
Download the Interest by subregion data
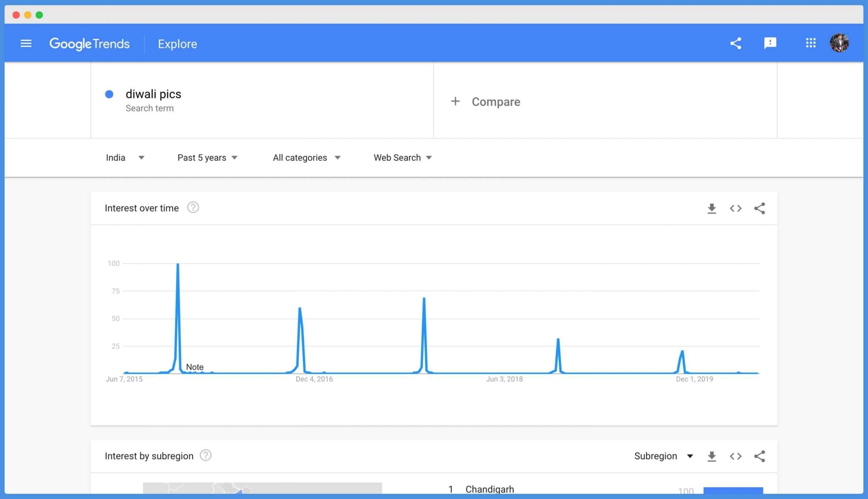pos(712,456)
